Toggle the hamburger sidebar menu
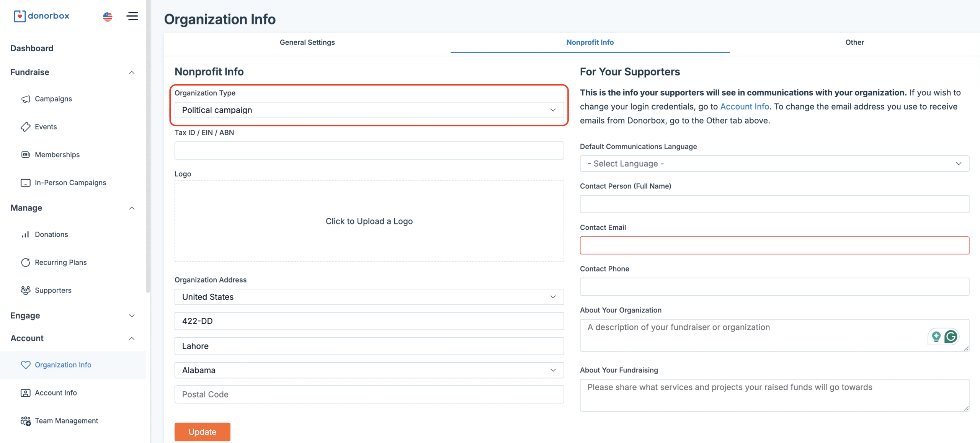 click(132, 16)
